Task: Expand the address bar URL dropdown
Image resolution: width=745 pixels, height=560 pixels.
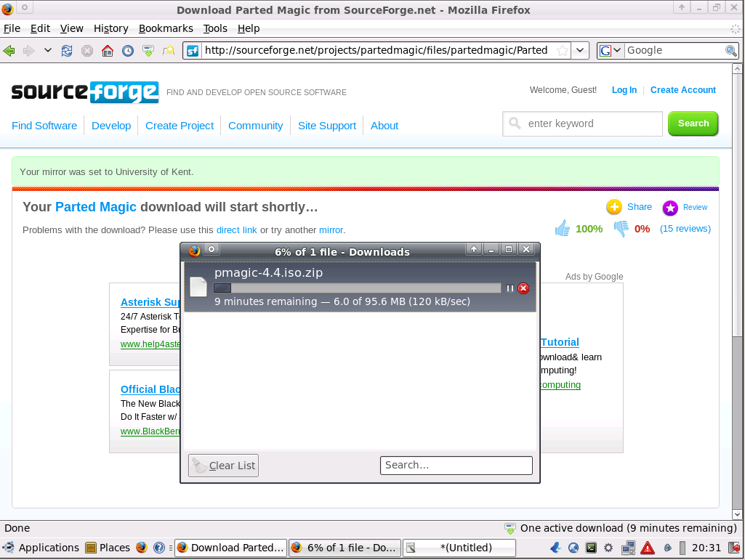Action: tap(580, 50)
